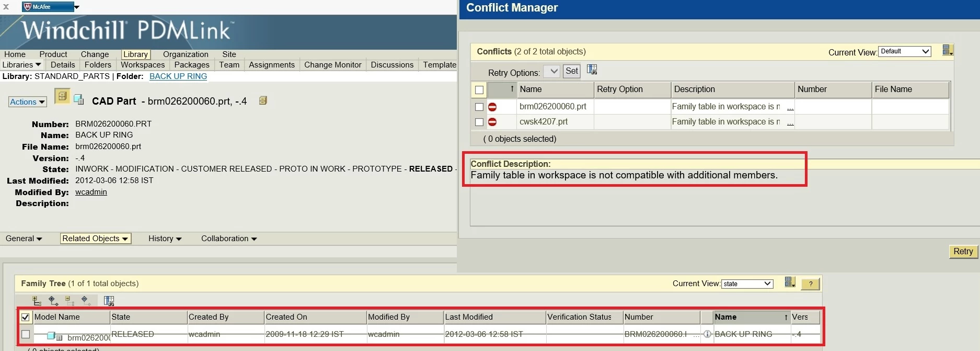The height and width of the screenshot is (351, 980).
Task: Click the find-in-table icon in Family Tree toolbar
Action: (x=109, y=301)
